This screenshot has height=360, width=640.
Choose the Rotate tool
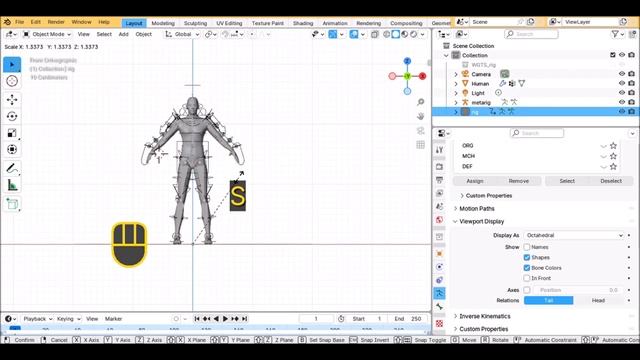(x=12, y=116)
